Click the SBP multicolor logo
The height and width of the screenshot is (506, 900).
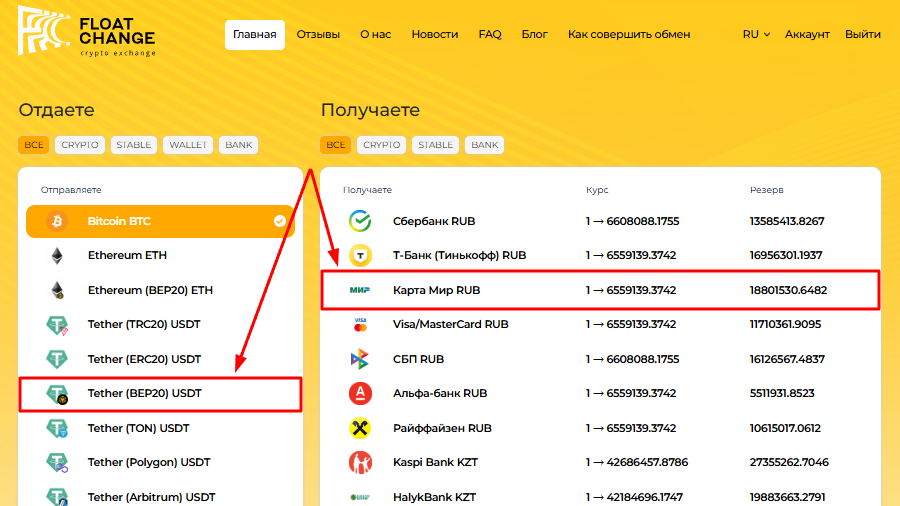(x=360, y=359)
